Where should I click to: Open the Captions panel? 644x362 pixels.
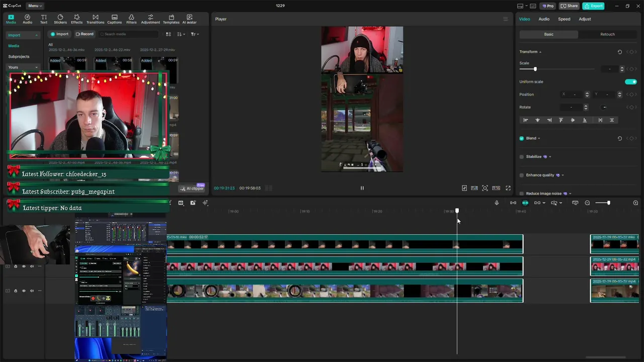point(114,19)
